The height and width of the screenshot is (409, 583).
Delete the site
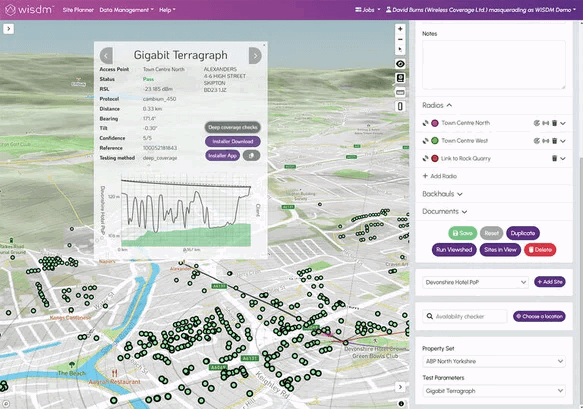click(x=540, y=249)
